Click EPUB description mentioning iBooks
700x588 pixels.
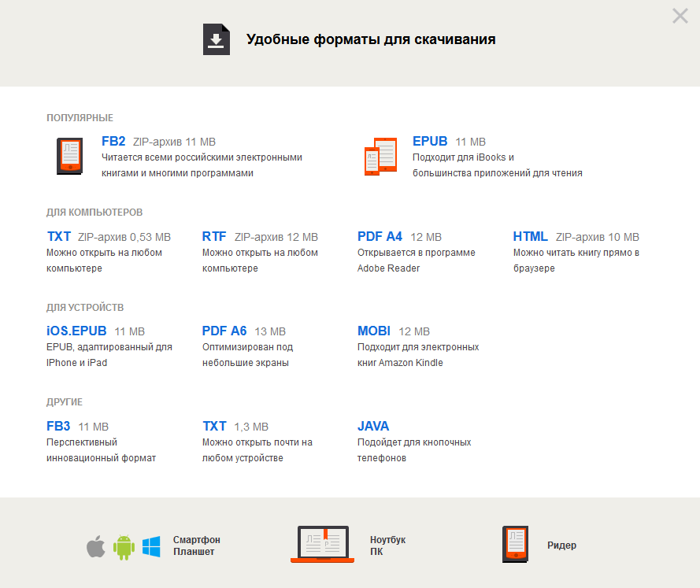[x=498, y=165]
